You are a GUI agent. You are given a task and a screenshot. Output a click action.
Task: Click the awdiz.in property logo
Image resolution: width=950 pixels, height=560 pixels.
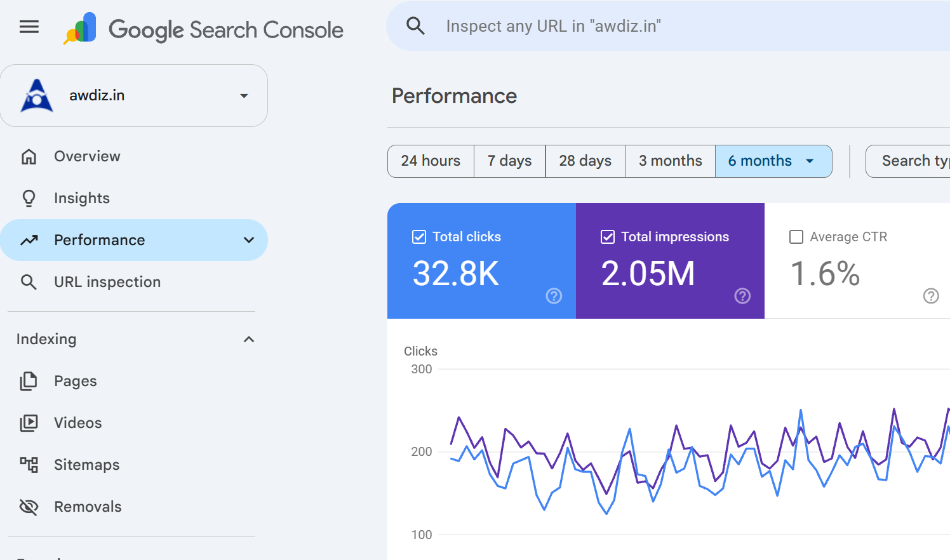(x=37, y=95)
